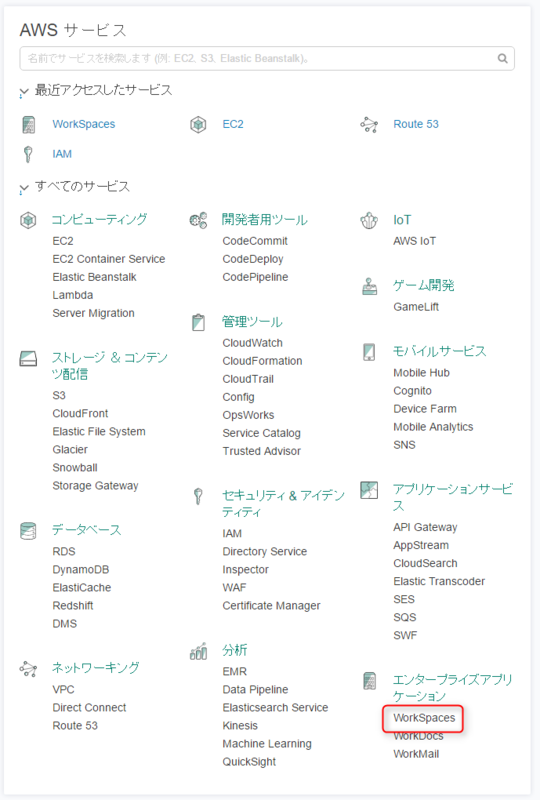
Task: Click the Route 53 icon in recent services
Action: coord(369,124)
